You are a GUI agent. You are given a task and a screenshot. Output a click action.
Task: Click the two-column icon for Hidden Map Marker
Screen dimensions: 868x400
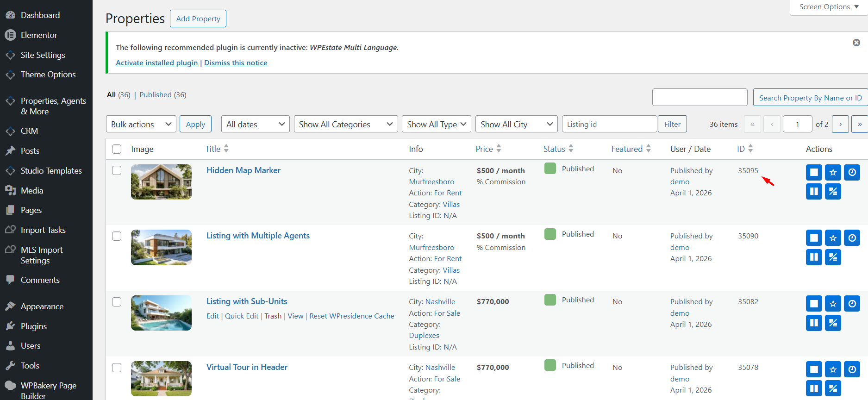(x=814, y=191)
